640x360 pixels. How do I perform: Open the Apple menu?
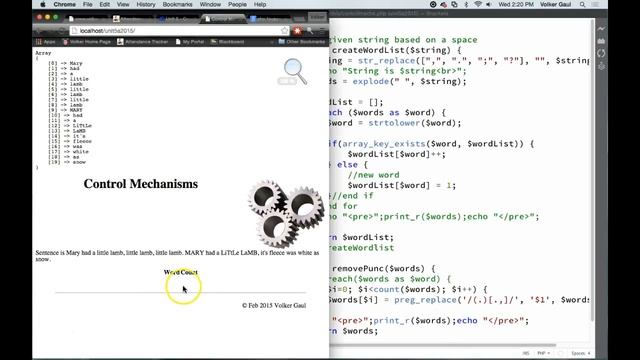[43, 4]
